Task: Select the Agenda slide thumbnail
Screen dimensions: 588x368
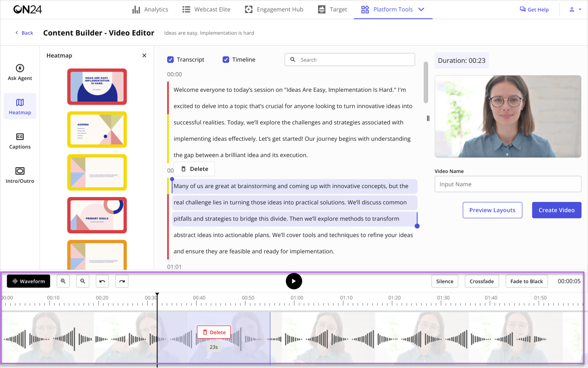Action: [x=97, y=130]
